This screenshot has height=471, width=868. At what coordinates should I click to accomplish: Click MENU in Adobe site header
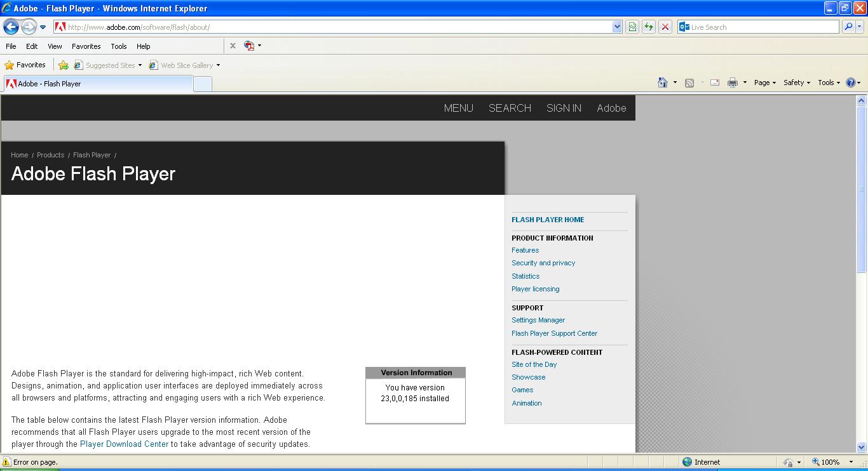pyautogui.click(x=459, y=108)
